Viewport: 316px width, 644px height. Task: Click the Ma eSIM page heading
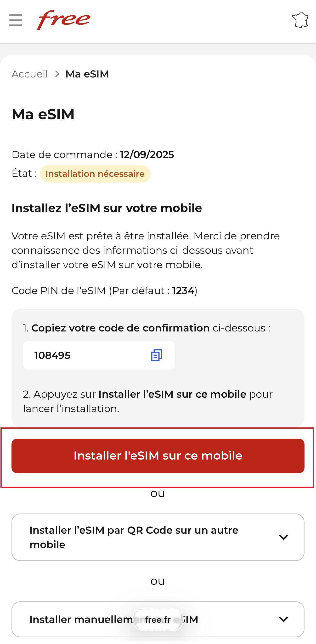pos(43,114)
